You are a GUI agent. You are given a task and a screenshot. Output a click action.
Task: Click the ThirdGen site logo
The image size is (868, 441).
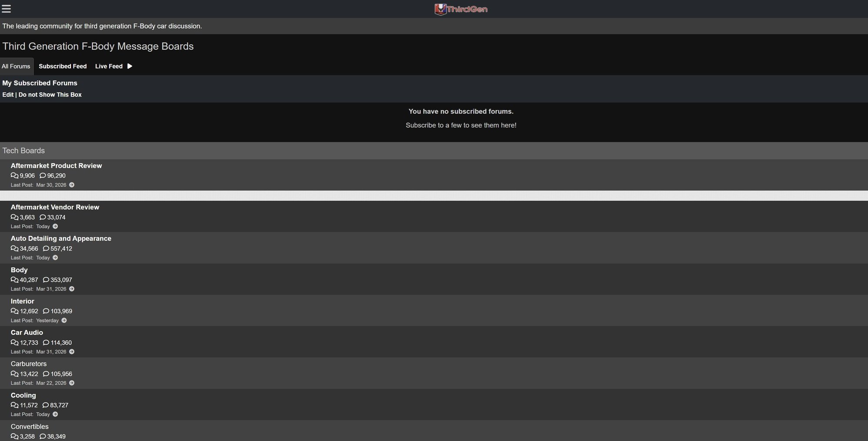pos(461,9)
